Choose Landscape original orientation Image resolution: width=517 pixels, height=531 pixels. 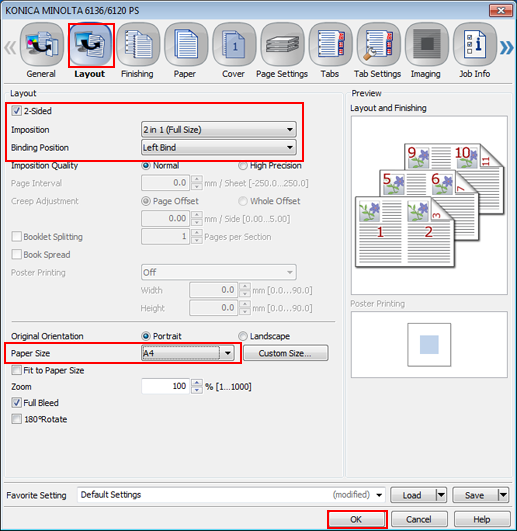click(242, 336)
